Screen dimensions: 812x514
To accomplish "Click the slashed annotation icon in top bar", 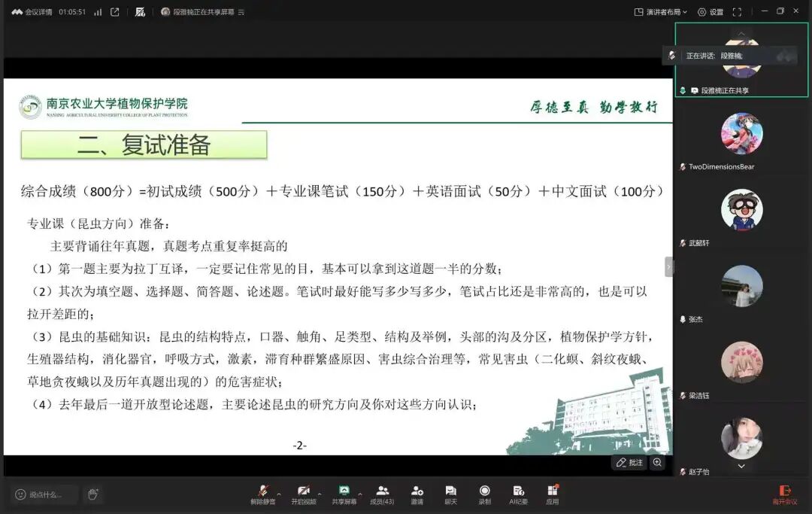I will 140,12.
